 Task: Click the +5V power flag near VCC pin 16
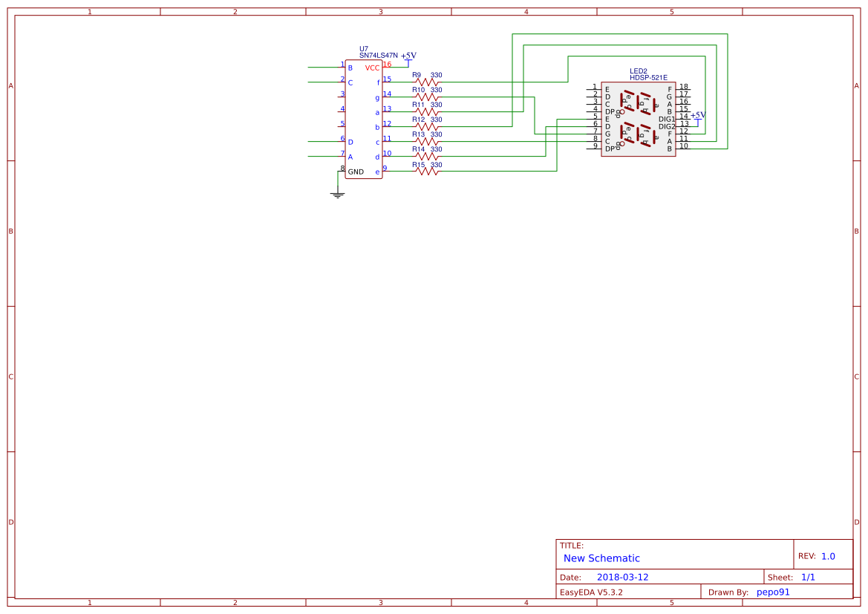click(407, 61)
